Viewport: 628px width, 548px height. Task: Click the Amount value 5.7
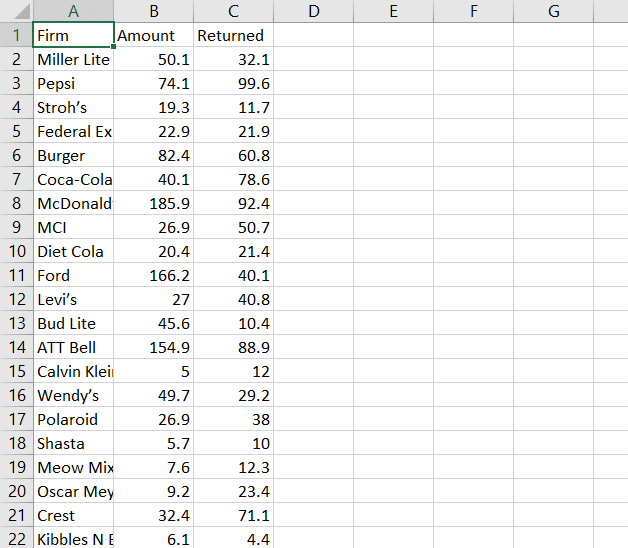click(x=154, y=443)
